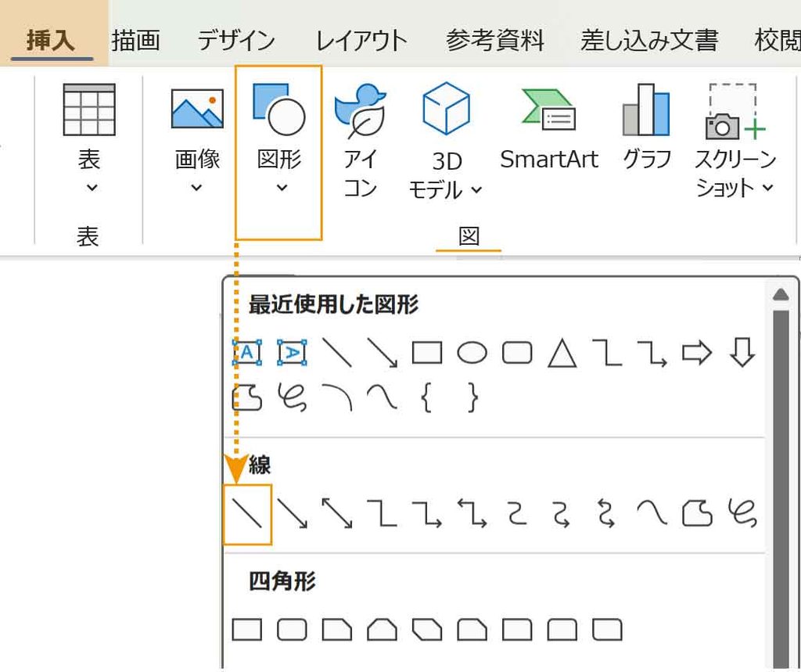Choose rectangle in recently used shapes
The image size is (801, 672).
click(427, 353)
